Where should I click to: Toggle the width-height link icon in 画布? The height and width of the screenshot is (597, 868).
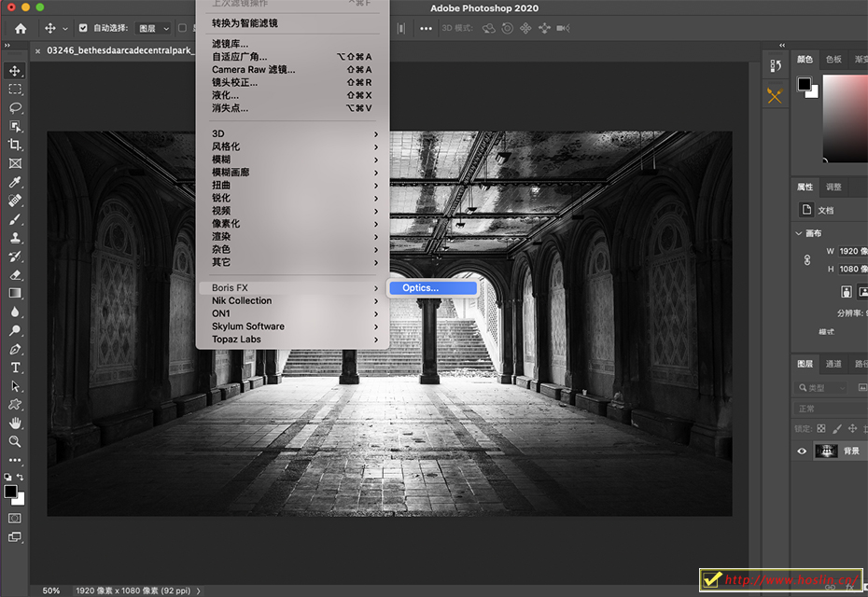point(807,259)
